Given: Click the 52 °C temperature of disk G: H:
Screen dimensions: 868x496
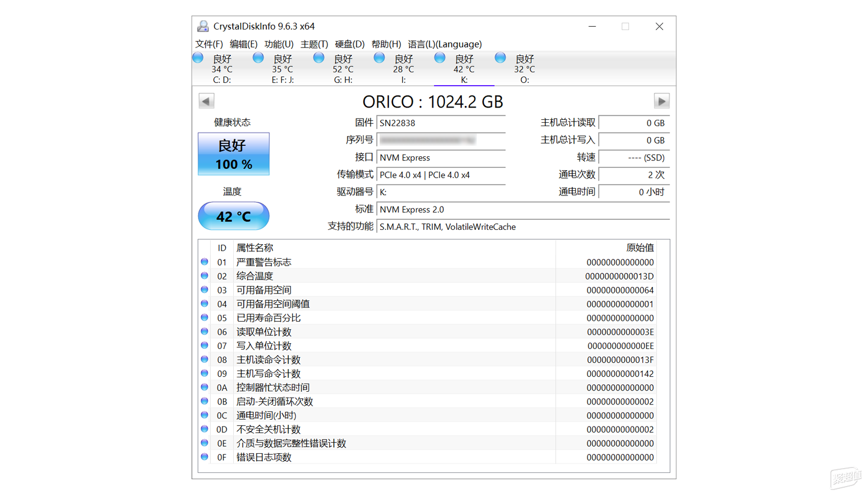Looking at the screenshot, I should [343, 69].
